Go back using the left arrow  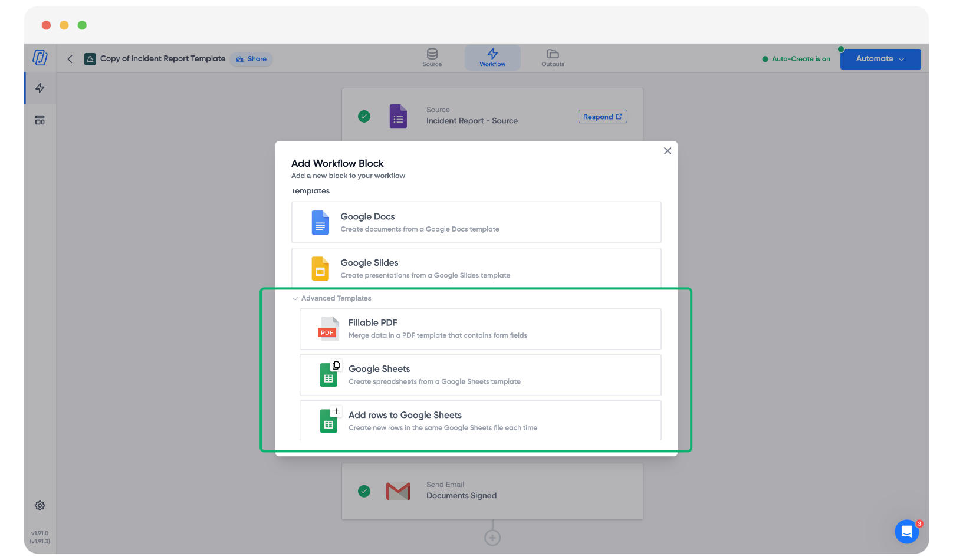click(x=70, y=59)
